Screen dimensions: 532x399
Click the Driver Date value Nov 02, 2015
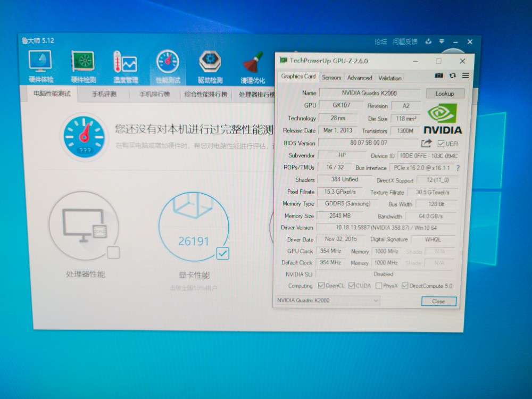tap(340, 239)
